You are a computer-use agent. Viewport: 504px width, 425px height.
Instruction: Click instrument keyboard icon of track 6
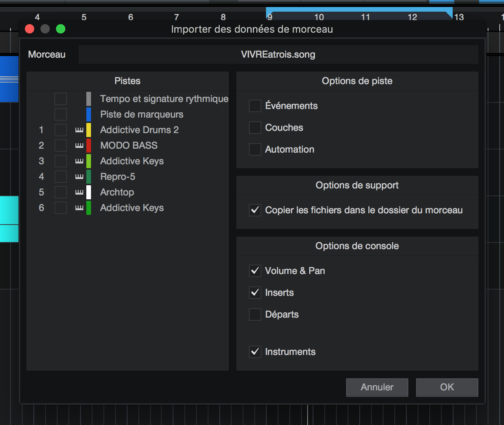[79, 208]
